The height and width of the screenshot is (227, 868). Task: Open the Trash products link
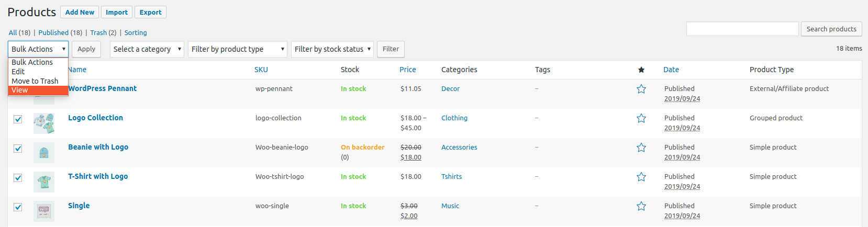point(98,32)
